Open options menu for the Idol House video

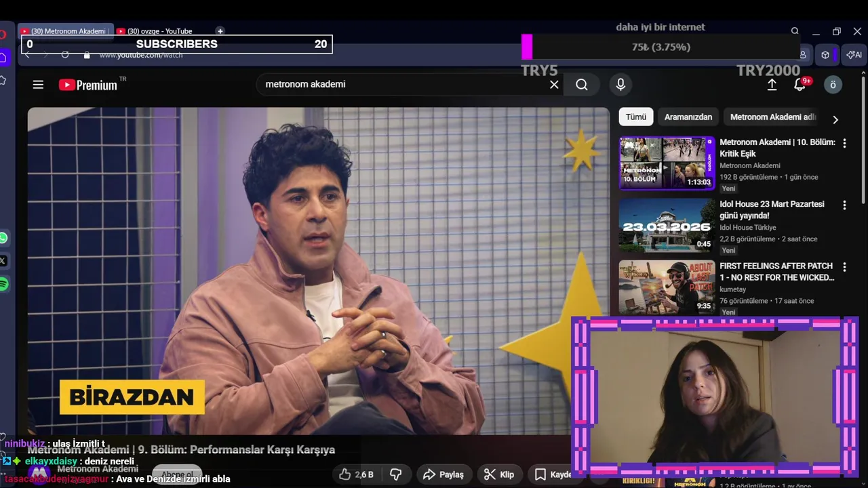pyautogui.click(x=844, y=205)
